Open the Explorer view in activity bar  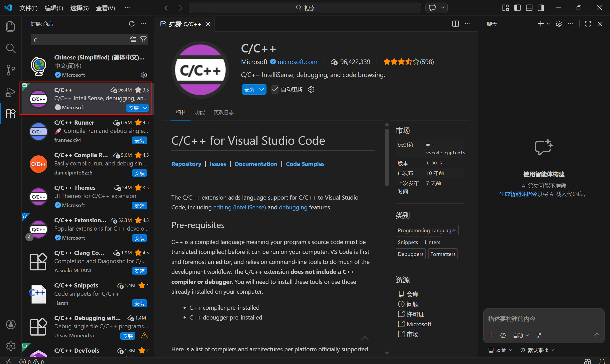tap(11, 27)
